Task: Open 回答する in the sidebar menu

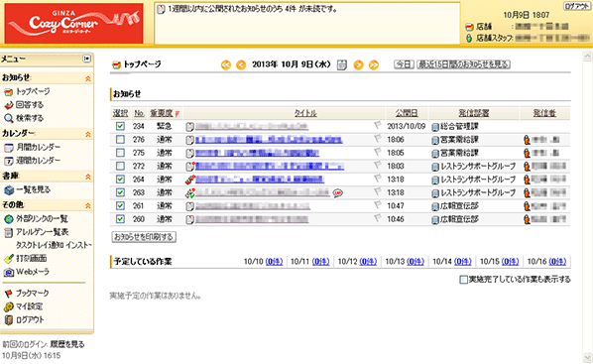Action: click(30, 105)
